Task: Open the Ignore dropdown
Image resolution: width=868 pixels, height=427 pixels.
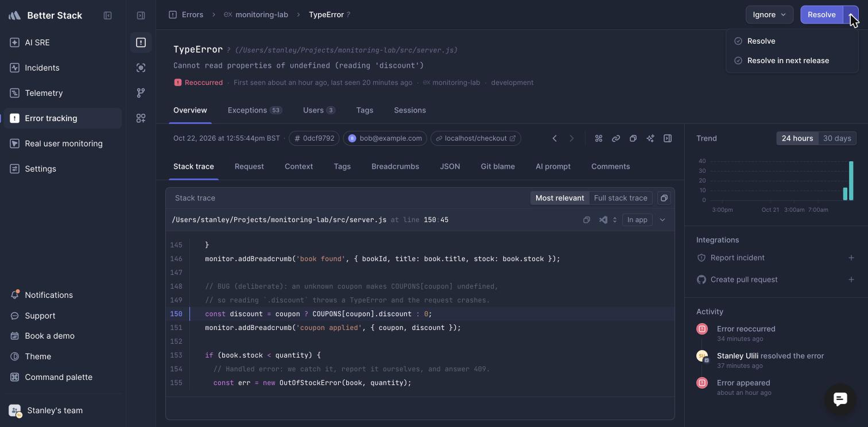Action: pyautogui.click(x=769, y=15)
